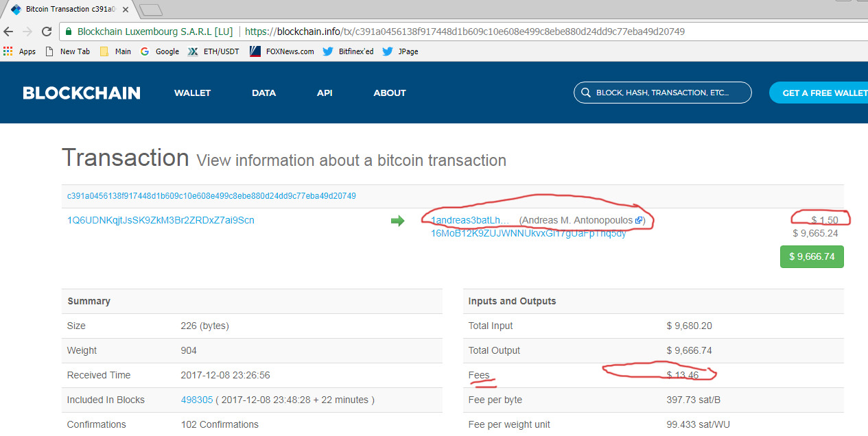Click the BLOCKCHAIN logo

82,93
